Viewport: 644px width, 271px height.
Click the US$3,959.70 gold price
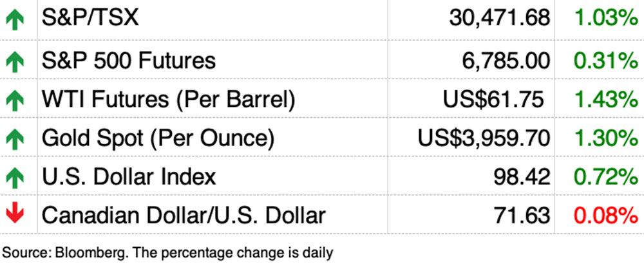484,138
